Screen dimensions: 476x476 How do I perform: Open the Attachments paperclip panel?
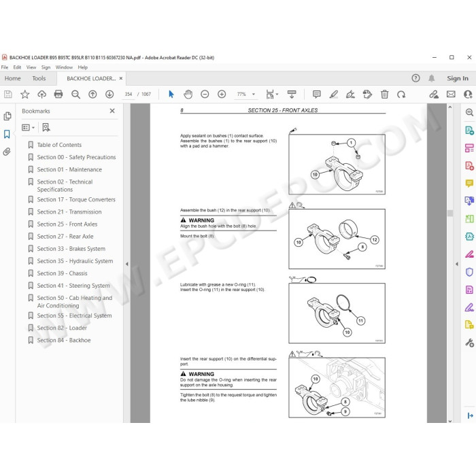(7, 152)
